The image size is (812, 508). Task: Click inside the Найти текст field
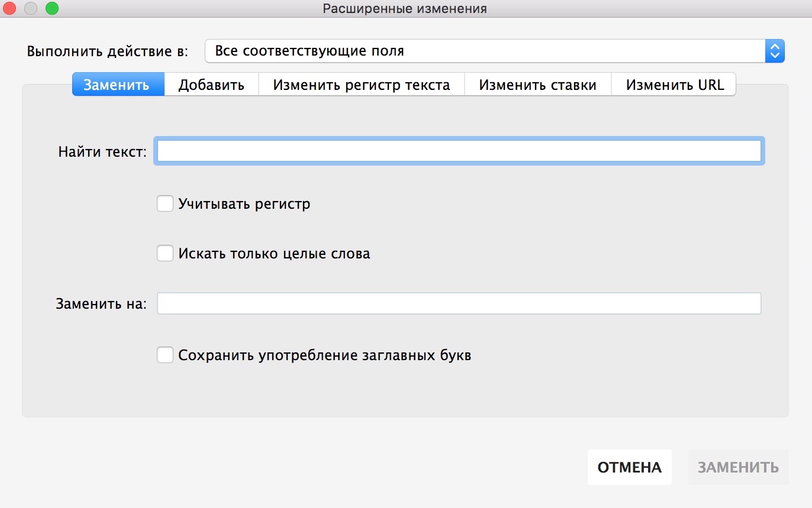pos(459,151)
